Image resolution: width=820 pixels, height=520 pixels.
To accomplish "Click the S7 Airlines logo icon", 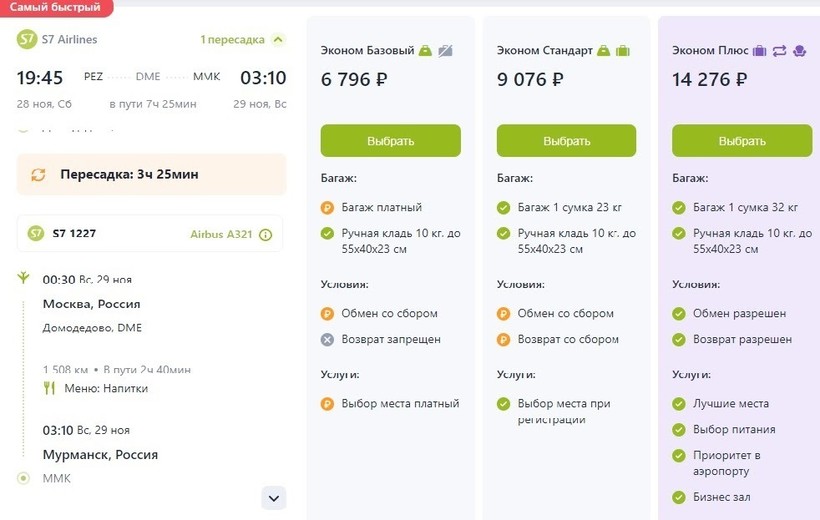I will [x=27, y=40].
